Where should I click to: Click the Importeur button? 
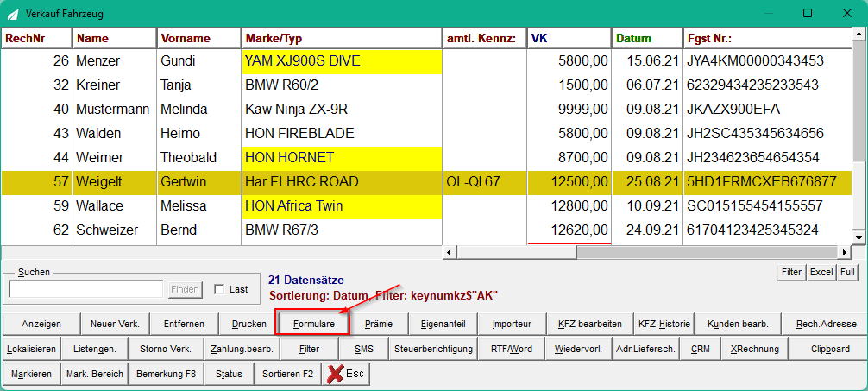[x=512, y=324]
